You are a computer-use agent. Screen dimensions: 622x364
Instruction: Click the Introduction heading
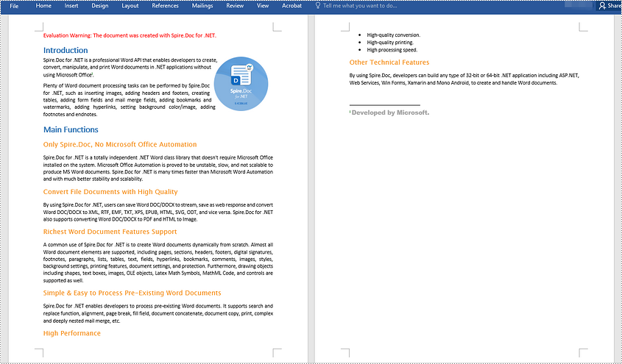coord(66,50)
